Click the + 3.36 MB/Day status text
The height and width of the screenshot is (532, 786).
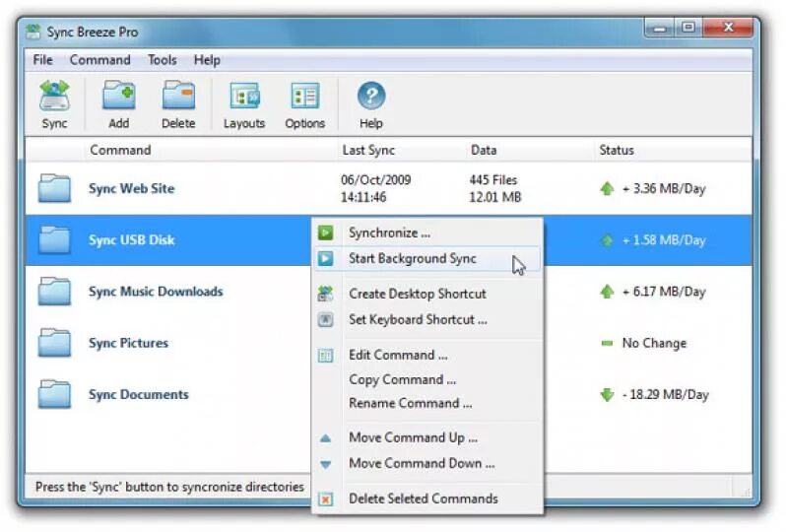[x=664, y=188]
